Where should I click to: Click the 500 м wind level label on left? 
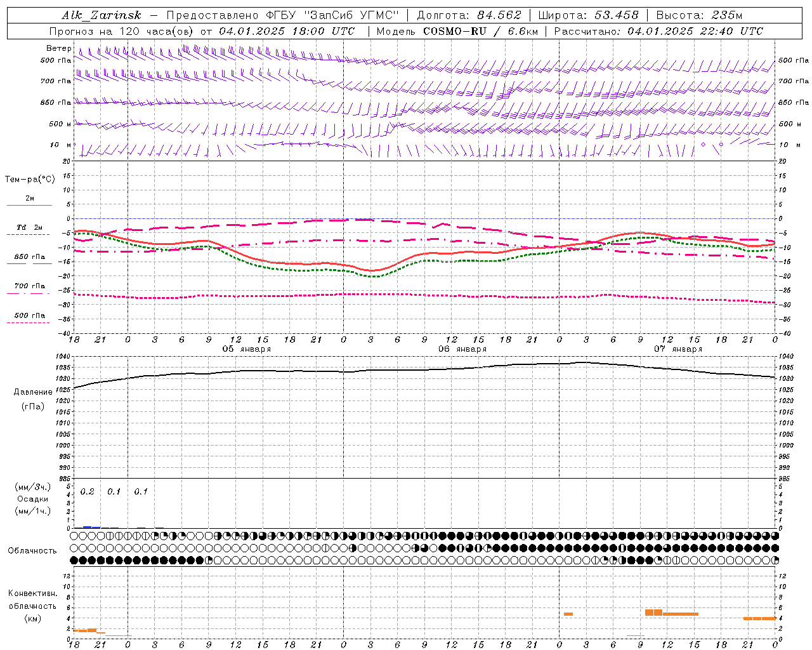tap(60, 124)
